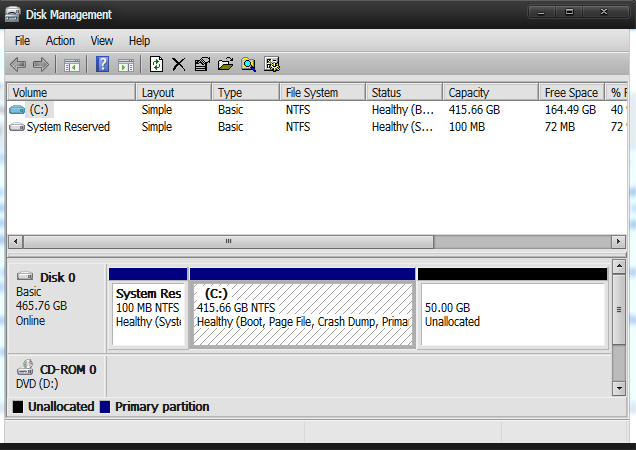This screenshot has width=636, height=450.
Task: Click the magnifier Explore toolbar icon
Action: [x=249, y=64]
